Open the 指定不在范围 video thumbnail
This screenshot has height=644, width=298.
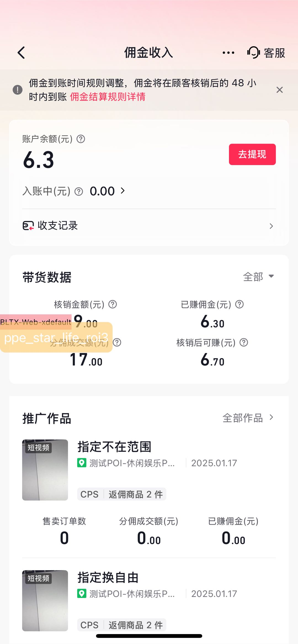click(x=45, y=470)
